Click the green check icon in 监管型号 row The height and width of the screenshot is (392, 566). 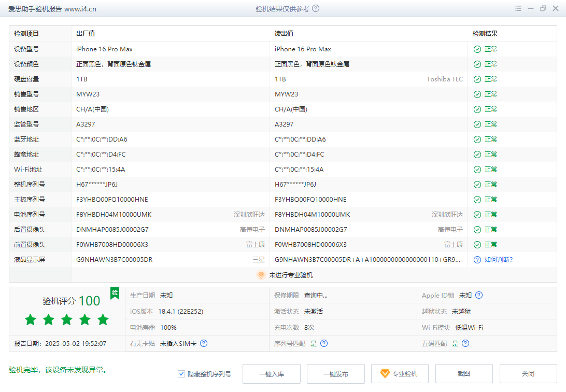(x=477, y=124)
